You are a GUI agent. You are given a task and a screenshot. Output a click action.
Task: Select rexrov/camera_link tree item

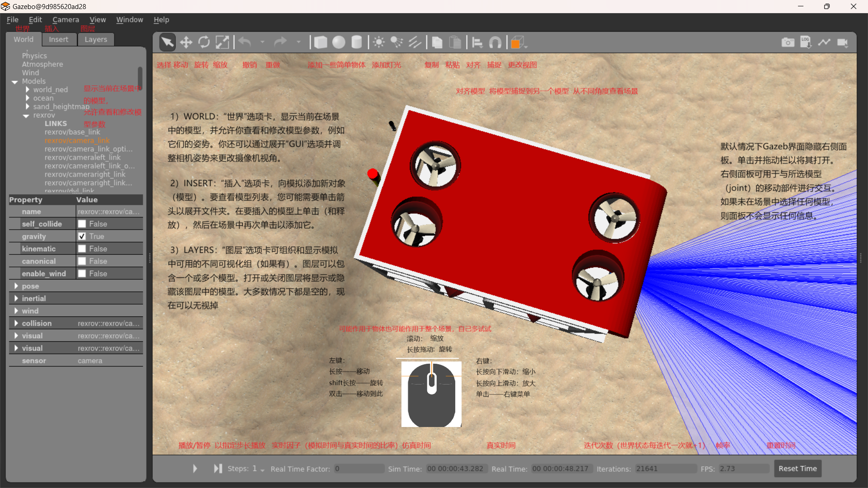77,140
